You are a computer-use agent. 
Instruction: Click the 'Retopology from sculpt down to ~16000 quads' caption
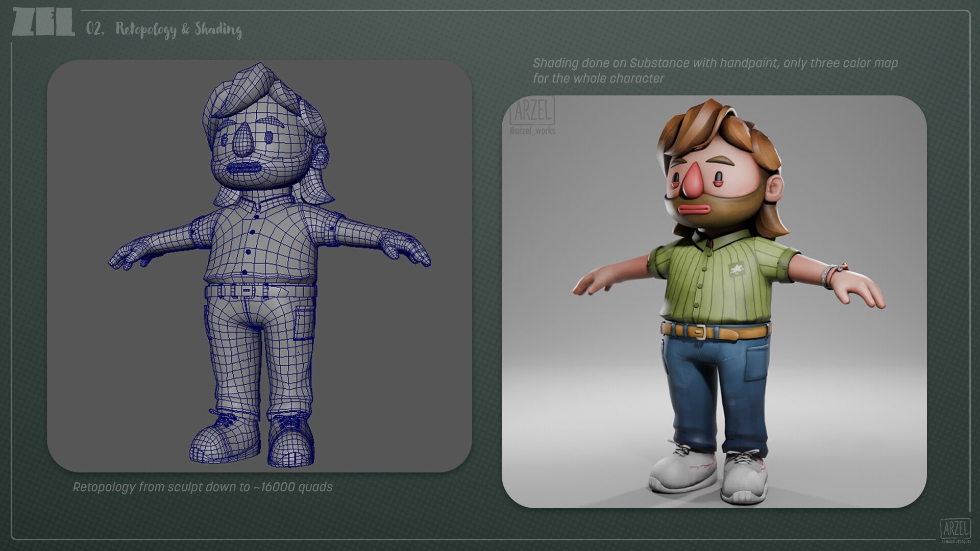pyautogui.click(x=203, y=487)
